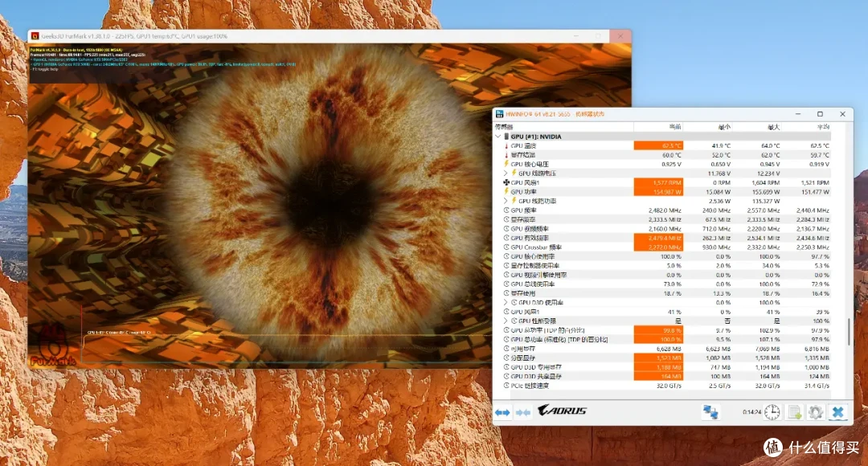Click the 平均 (average) column header
The width and height of the screenshot is (868, 466).
coord(806,127)
